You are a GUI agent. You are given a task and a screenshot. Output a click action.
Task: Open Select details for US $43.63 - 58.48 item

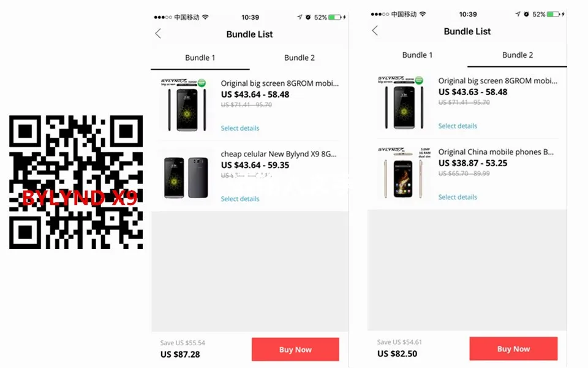click(458, 126)
